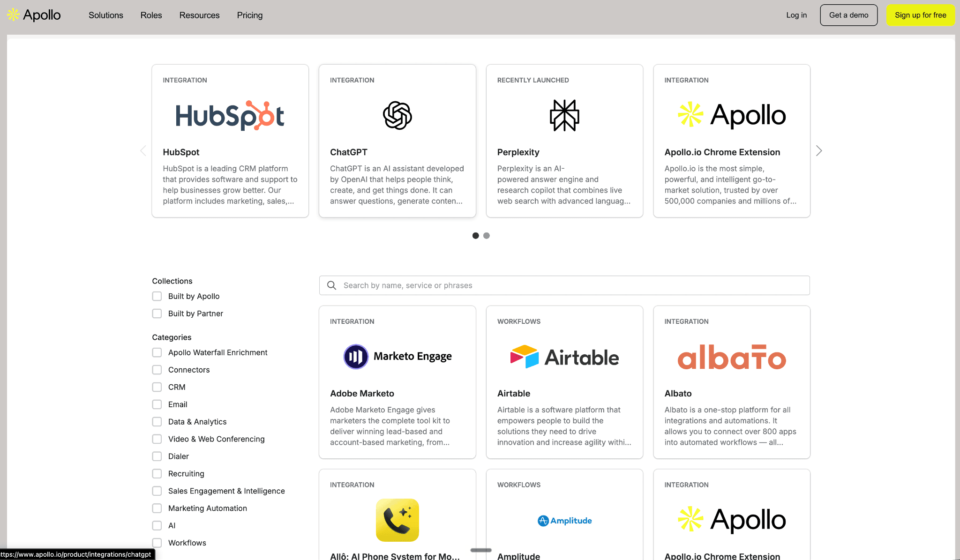Screen dimensions: 960x560
Task: Enable the Marketing Automation filter
Action: [157, 508]
